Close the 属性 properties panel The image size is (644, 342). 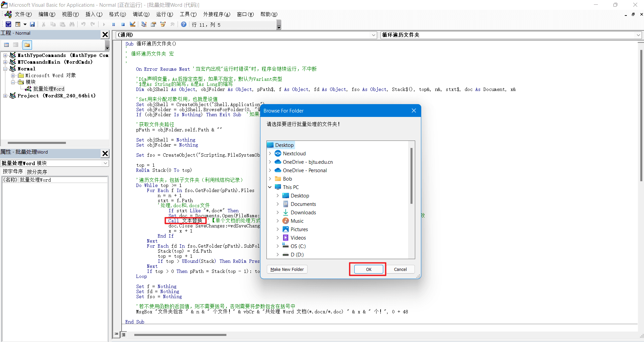(x=105, y=153)
